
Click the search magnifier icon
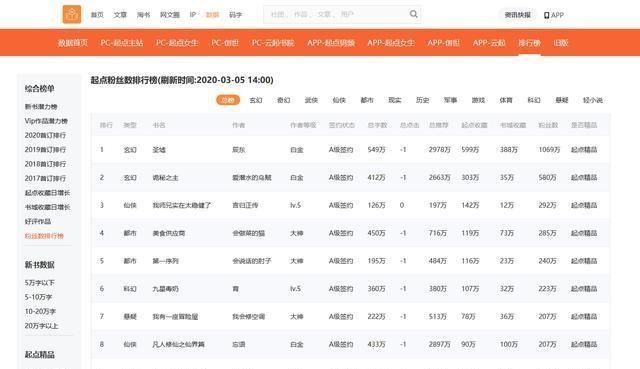click(x=413, y=14)
